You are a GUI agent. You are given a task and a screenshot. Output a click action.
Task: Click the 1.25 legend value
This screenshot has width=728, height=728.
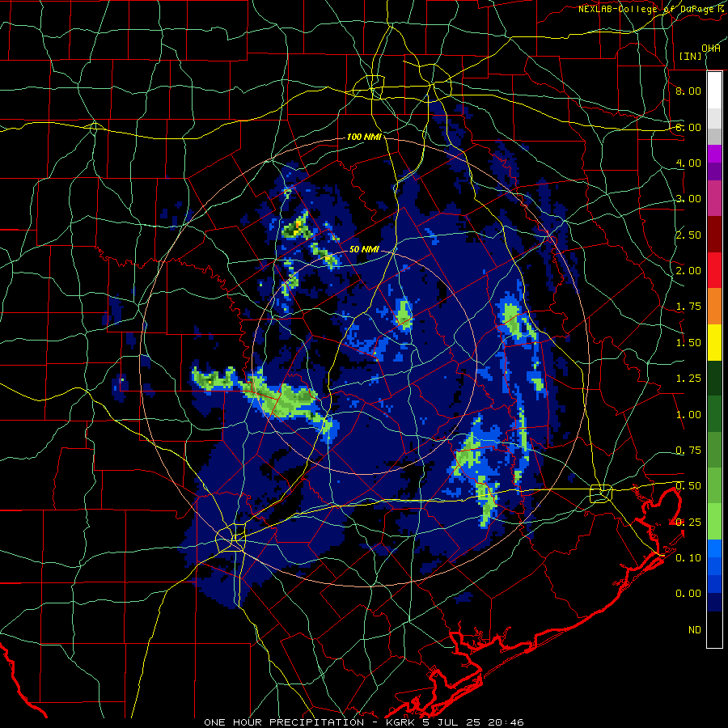(x=688, y=379)
